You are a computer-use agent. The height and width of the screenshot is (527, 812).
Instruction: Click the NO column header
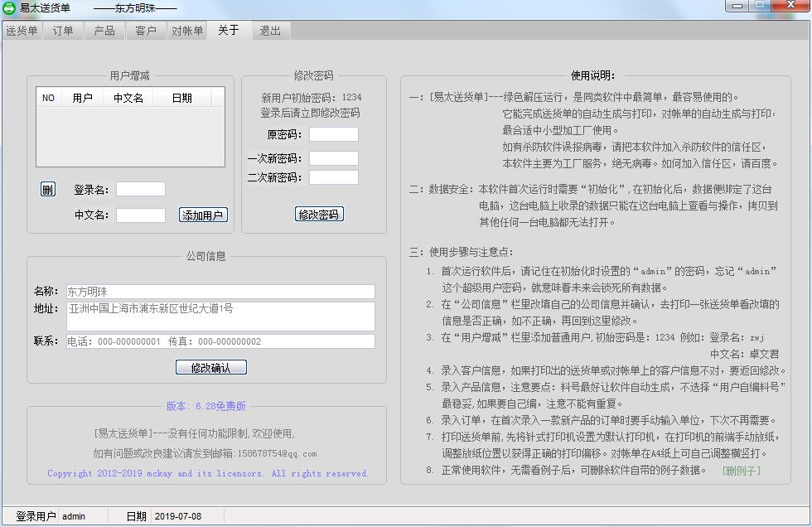pyautogui.click(x=48, y=97)
